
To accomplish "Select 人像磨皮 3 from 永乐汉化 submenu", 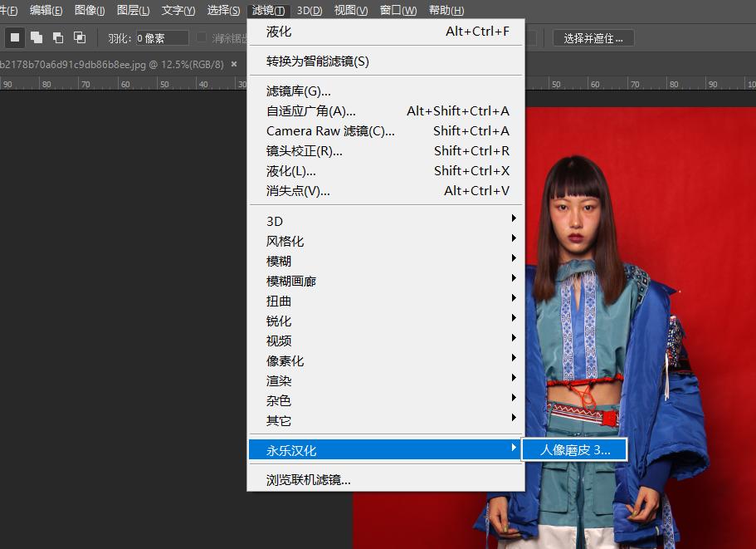I will (574, 449).
